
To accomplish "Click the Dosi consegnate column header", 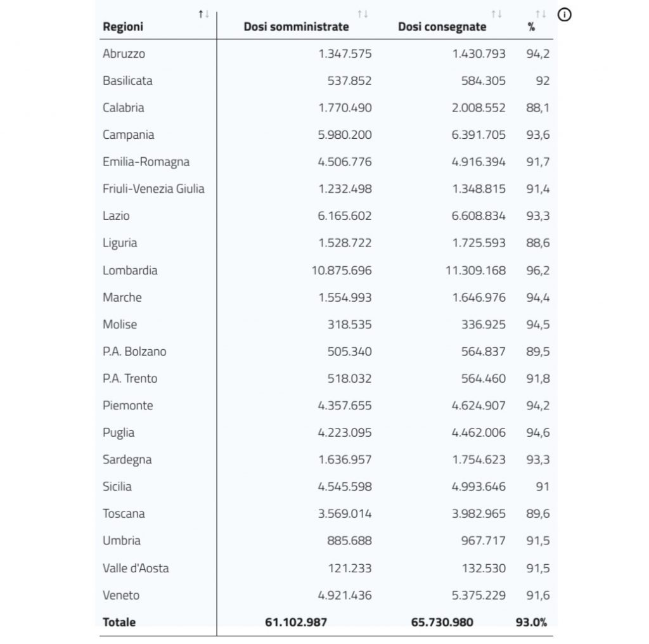I will (442, 27).
